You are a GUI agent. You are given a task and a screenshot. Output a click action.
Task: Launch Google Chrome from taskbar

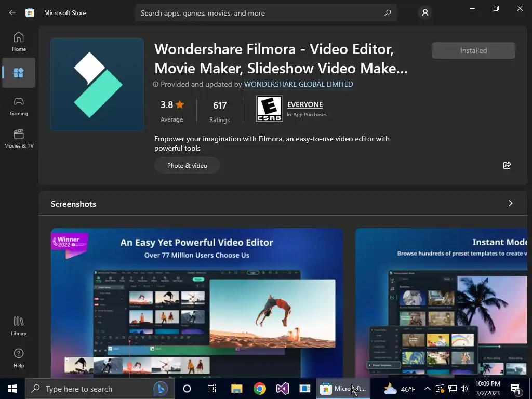tap(260, 389)
